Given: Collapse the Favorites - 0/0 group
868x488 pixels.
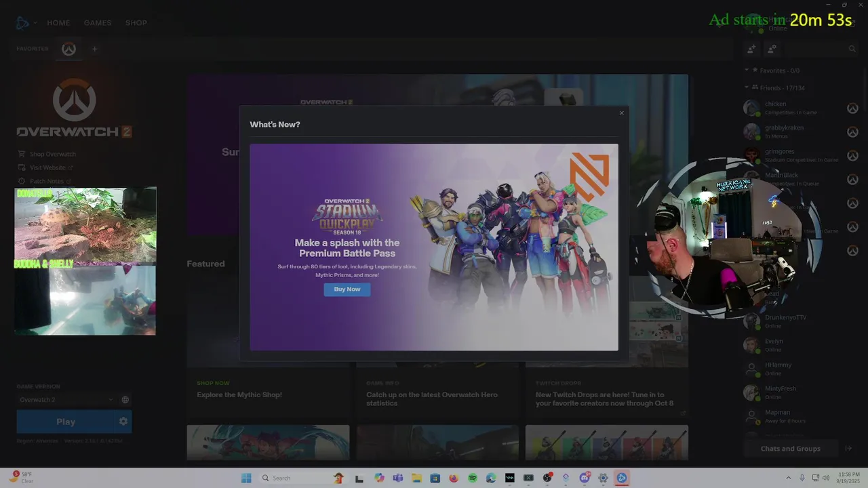Looking at the screenshot, I should tap(772, 70).
